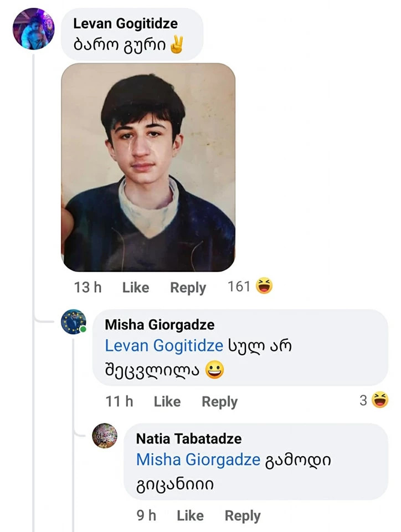
Task: Open the photo attached to Levan's comment
Action: coord(148,167)
